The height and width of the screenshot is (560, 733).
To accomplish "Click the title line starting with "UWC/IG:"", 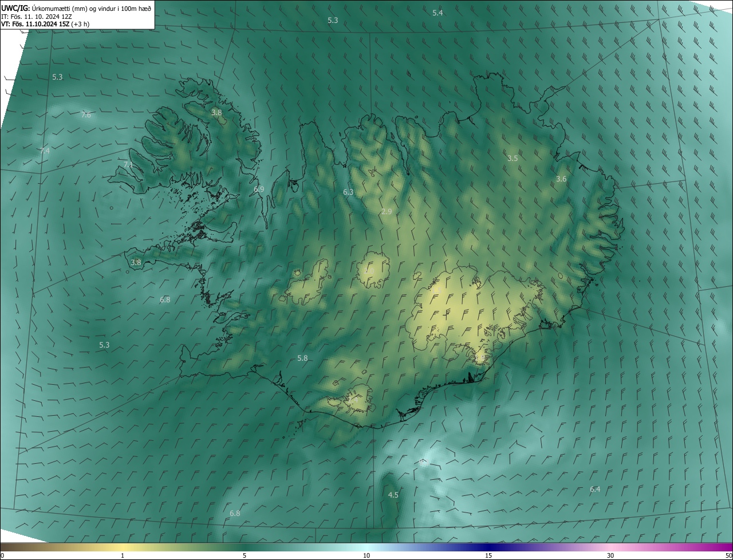I will point(76,8).
